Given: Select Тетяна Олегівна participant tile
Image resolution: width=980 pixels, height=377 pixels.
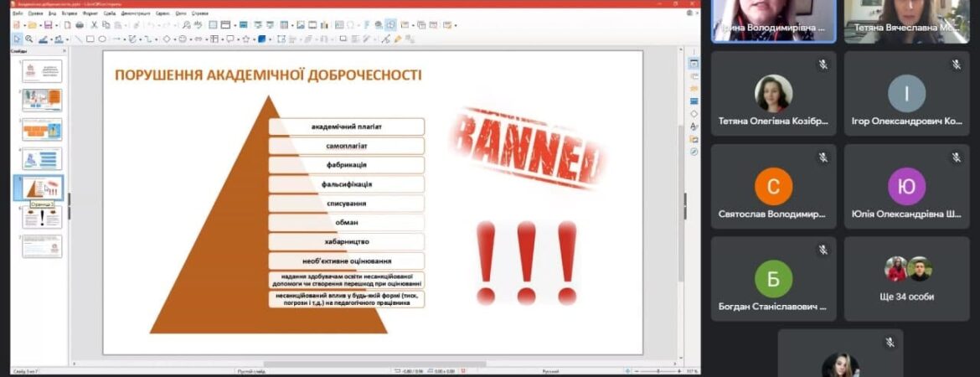Looking at the screenshot, I should (773, 94).
